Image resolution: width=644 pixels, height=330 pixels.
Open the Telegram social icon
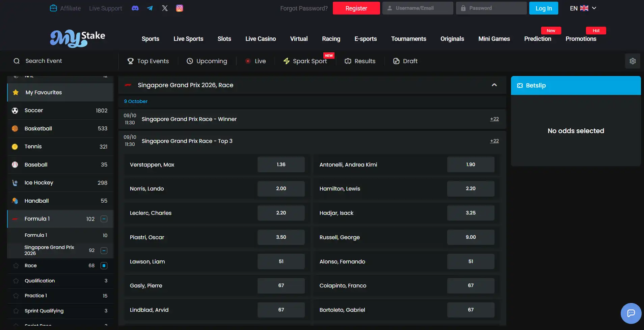[150, 8]
